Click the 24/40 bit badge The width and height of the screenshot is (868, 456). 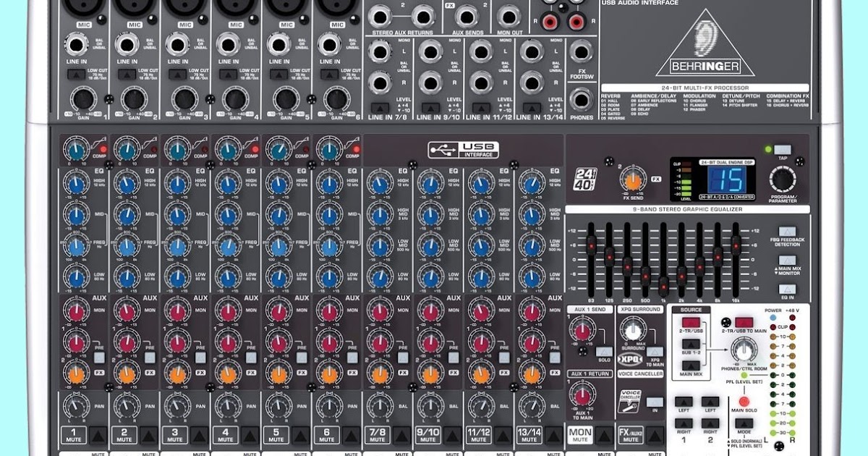click(x=585, y=178)
